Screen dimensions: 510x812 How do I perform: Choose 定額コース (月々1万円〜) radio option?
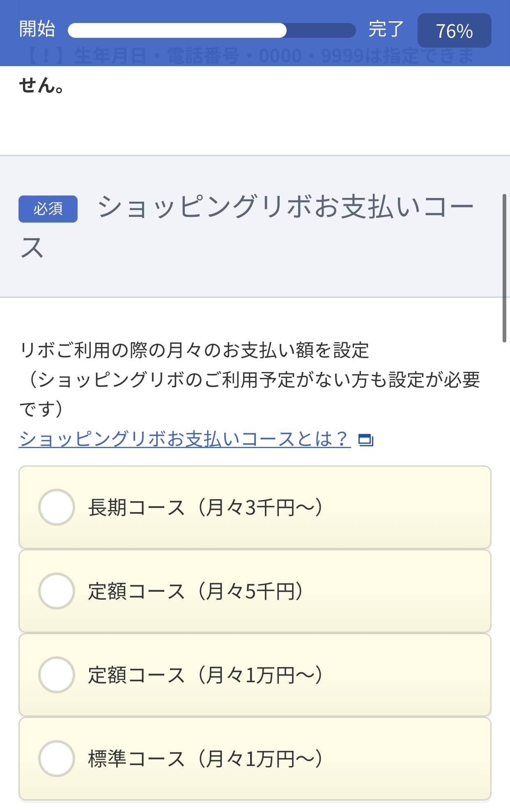[x=56, y=674]
